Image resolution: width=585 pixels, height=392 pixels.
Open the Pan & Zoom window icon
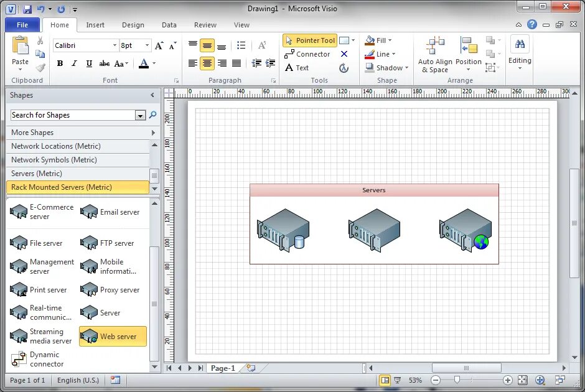coord(540,380)
